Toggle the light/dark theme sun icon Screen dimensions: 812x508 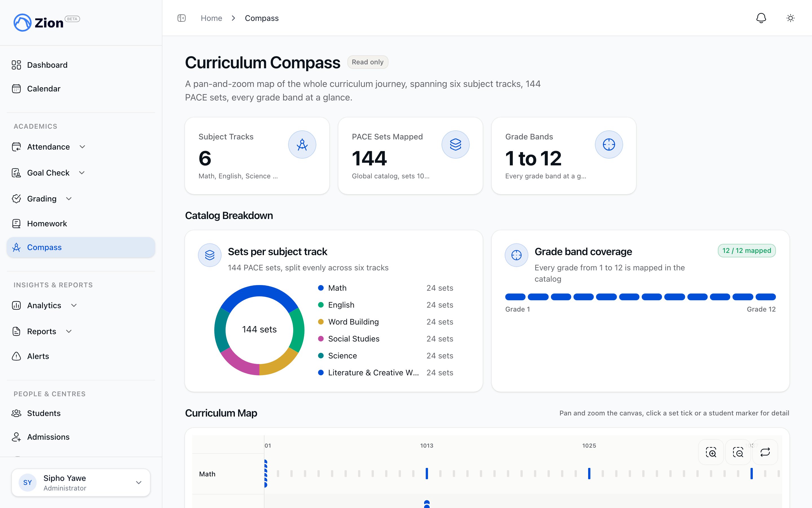[791, 18]
